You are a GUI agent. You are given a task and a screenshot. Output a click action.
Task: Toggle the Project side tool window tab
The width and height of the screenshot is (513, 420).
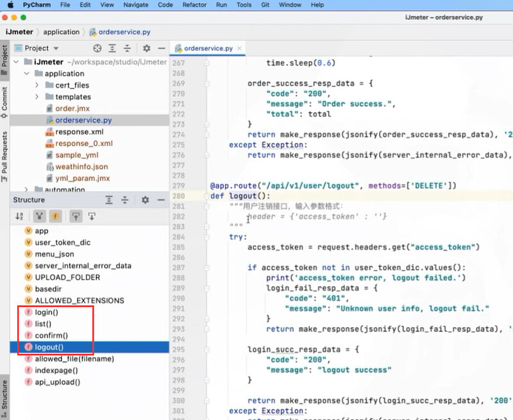coord(4,60)
